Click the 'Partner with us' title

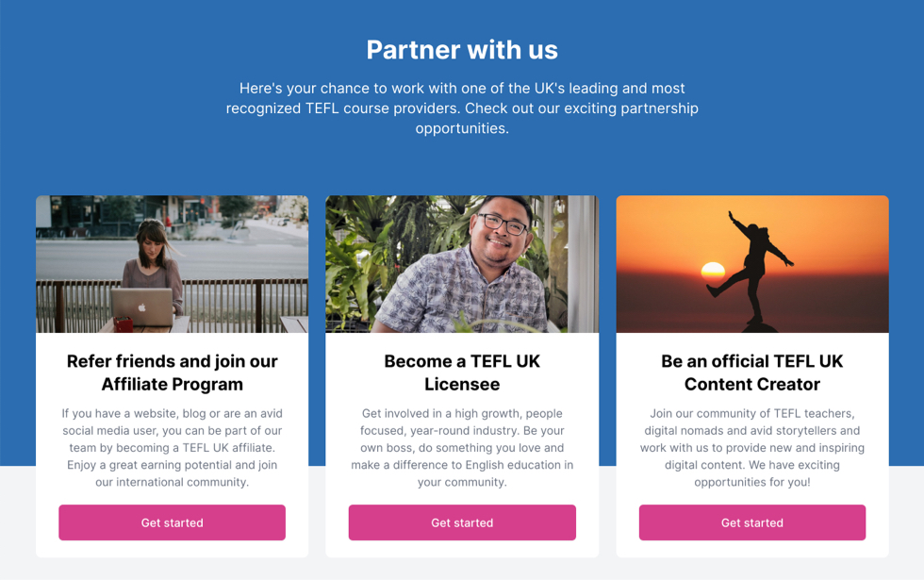[462, 49]
